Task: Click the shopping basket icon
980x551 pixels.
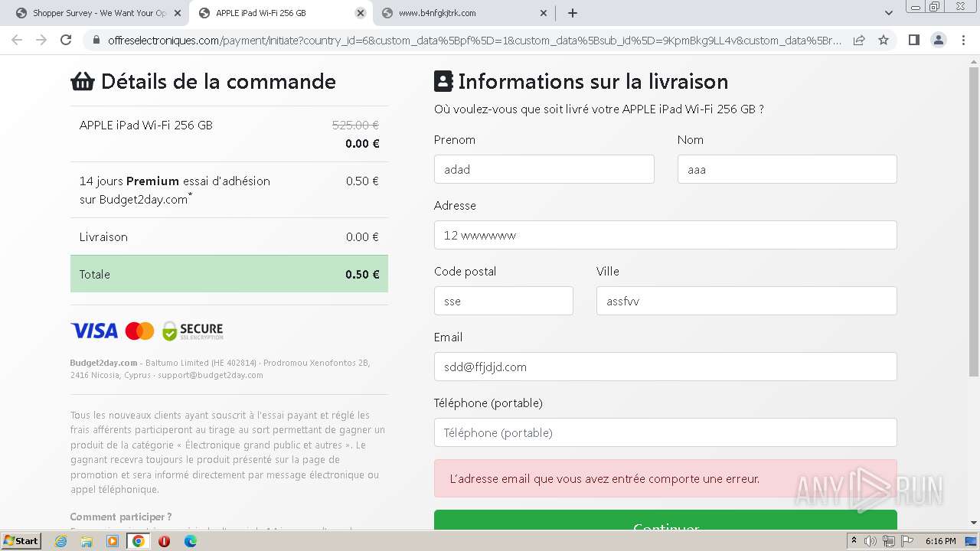Action: (x=83, y=81)
